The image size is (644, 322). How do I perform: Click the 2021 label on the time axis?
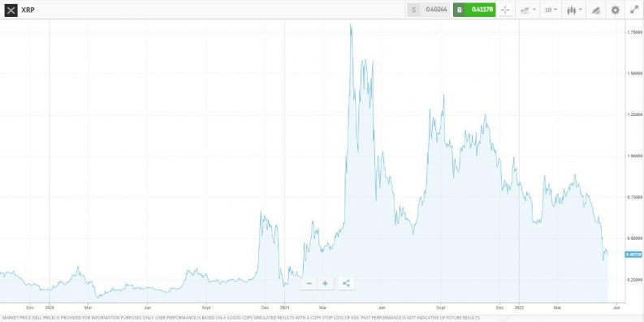click(284, 307)
